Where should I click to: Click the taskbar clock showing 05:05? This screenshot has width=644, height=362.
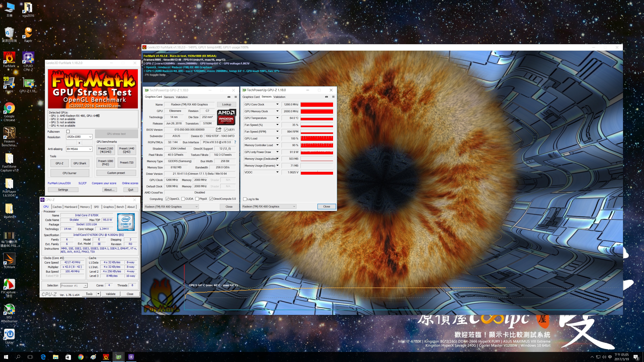point(622,357)
